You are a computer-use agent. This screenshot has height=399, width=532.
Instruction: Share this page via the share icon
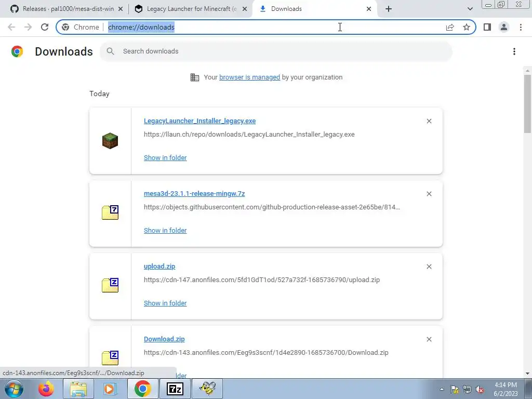pyautogui.click(x=450, y=27)
